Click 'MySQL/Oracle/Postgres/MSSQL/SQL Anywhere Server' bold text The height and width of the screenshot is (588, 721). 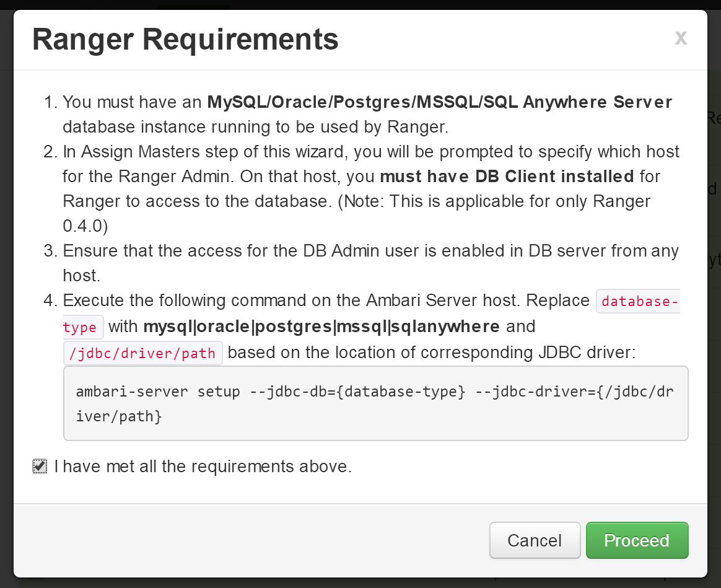pos(440,102)
